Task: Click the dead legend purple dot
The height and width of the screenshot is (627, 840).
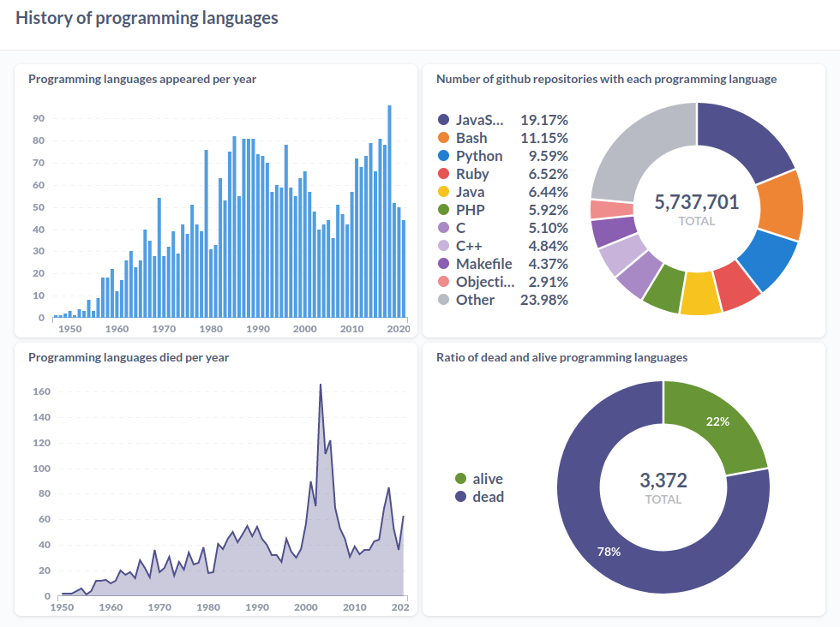Action: tap(461, 497)
